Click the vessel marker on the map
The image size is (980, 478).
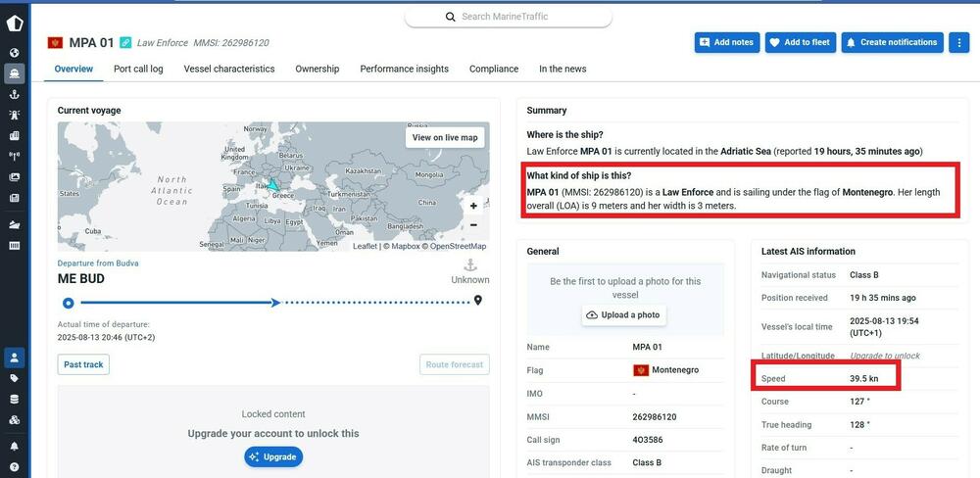[x=273, y=185]
